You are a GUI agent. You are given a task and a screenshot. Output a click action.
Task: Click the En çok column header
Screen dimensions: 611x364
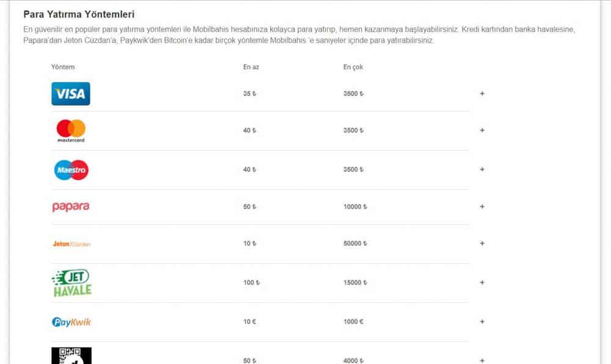point(353,67)
